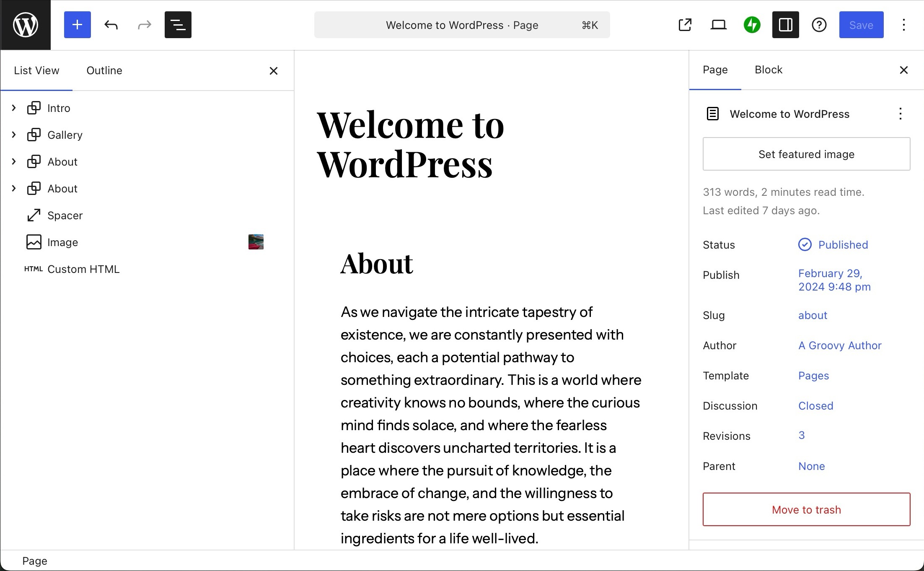This screenshot has height=571, width=924.
Task: Switch to the Outline tab
Action: (104, 70)
